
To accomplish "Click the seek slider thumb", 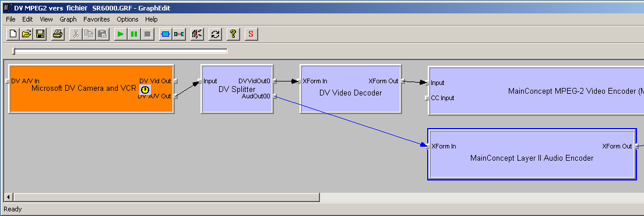I will point(13,51).
